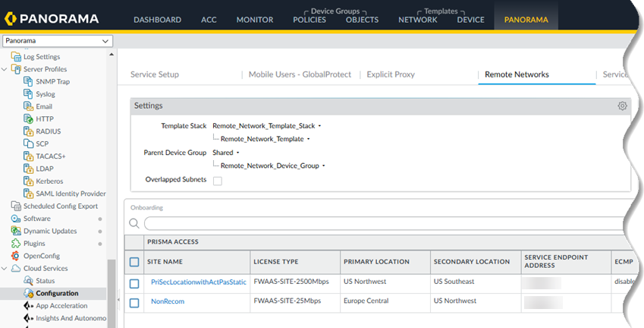Check the PriSecLocationwithActPasStatic row checkbox
644x328 pixels.
[x=134, y=282]
